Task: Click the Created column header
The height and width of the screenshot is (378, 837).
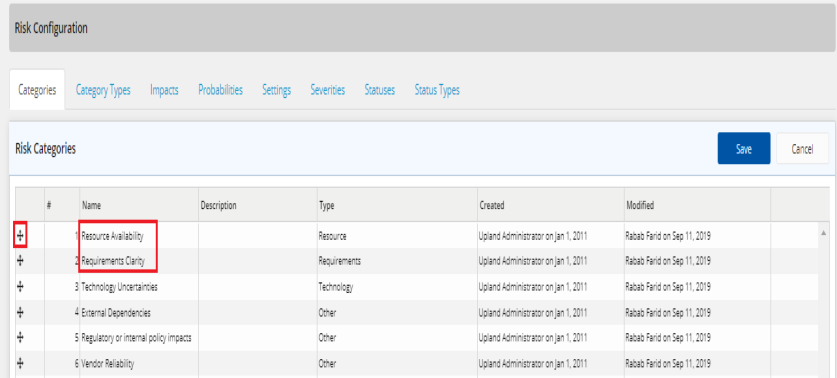Action: (x=551, y=205)
